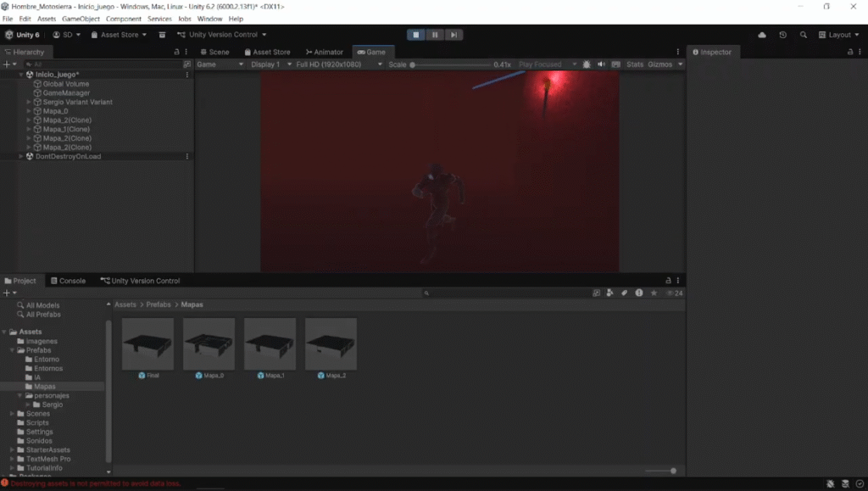Click the Pause button in the toolbar

point(435,35)
